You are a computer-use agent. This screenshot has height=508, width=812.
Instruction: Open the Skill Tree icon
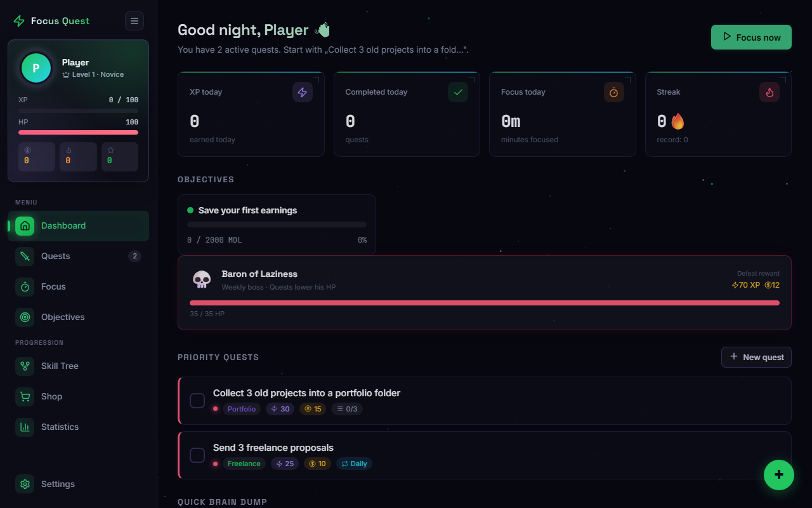[x=25, y=366]
